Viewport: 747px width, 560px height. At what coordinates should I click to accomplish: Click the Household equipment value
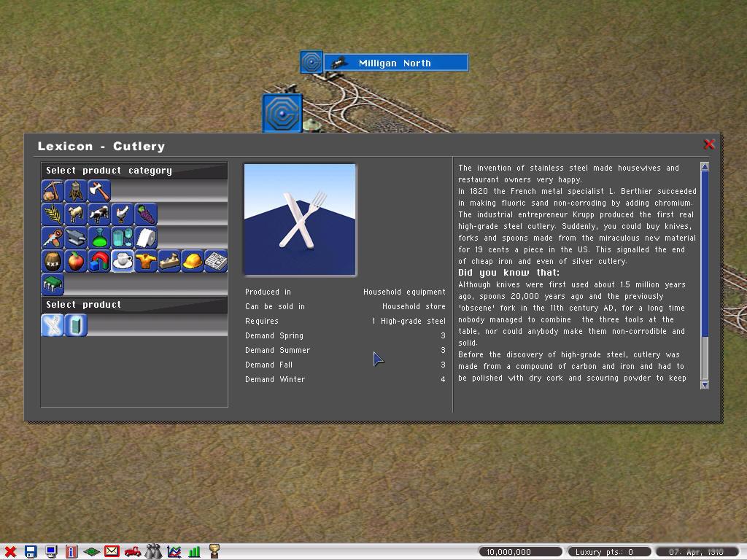pyautogui.click(x=404, y=292)
